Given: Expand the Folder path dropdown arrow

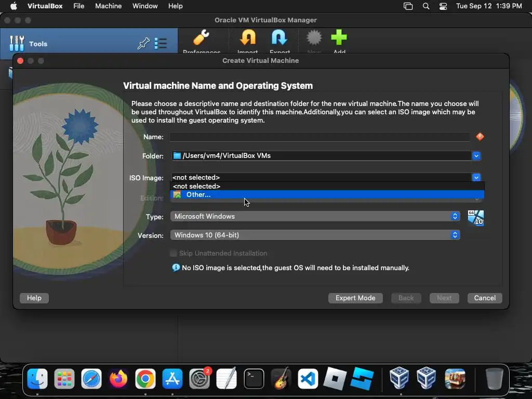Looking at the screenshot, I should coord(476,156).
